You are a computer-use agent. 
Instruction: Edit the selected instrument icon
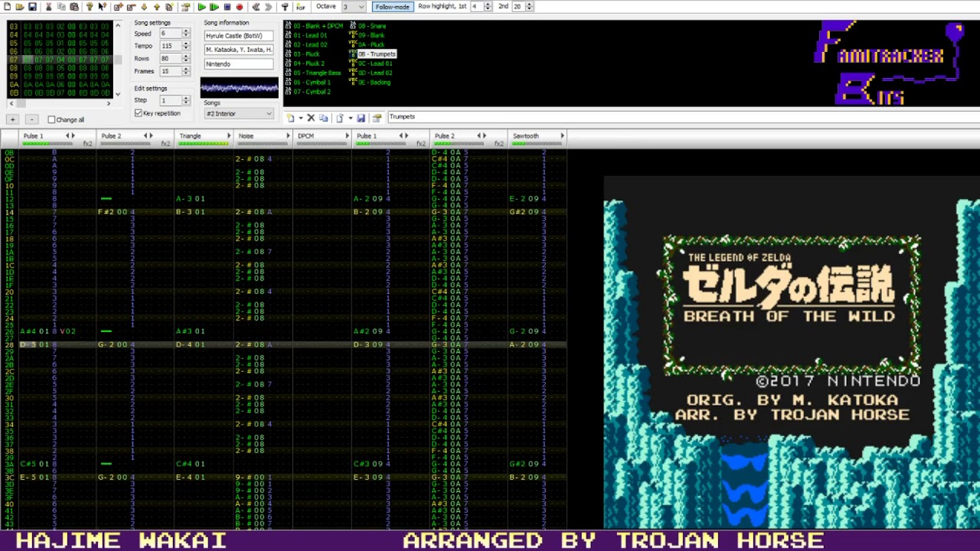point(377,118)
